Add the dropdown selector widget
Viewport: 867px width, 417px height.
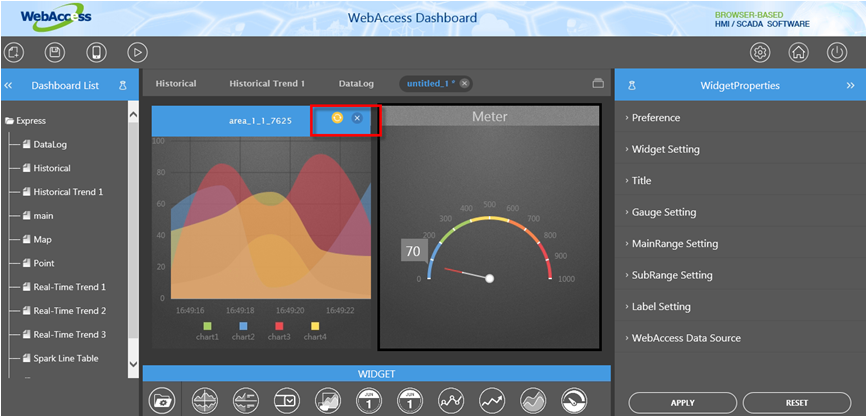click(286, 399)
